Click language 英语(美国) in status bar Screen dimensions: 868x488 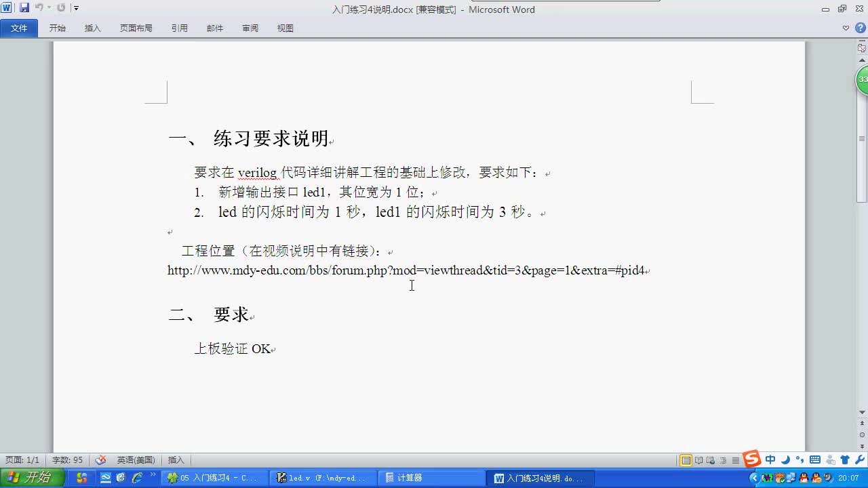pos(136,460)
